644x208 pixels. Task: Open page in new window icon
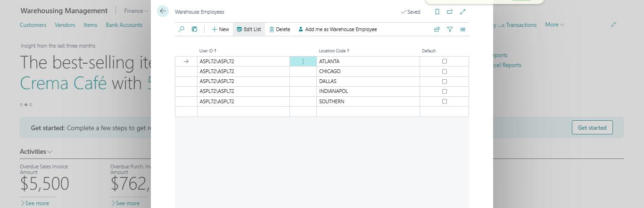pyautogui.click(x=450, y=12)
